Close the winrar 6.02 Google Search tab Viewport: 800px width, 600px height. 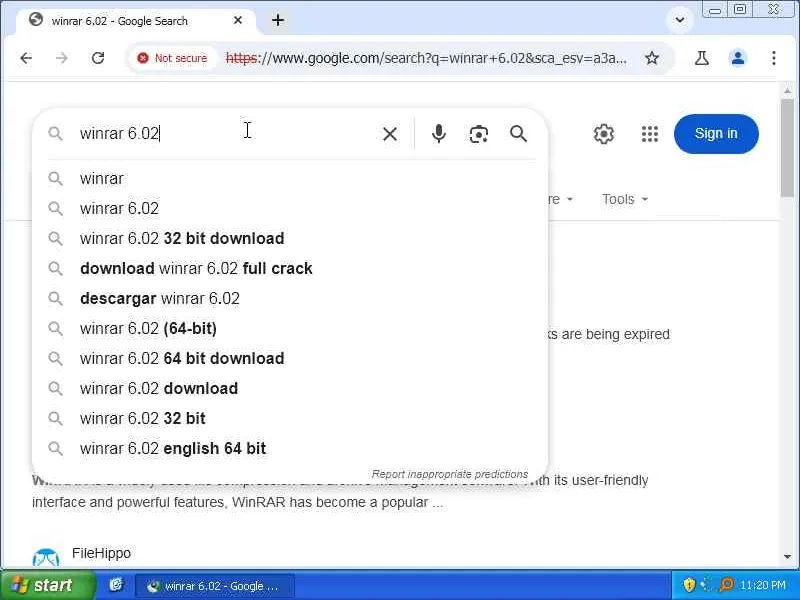tap(238, 20)
